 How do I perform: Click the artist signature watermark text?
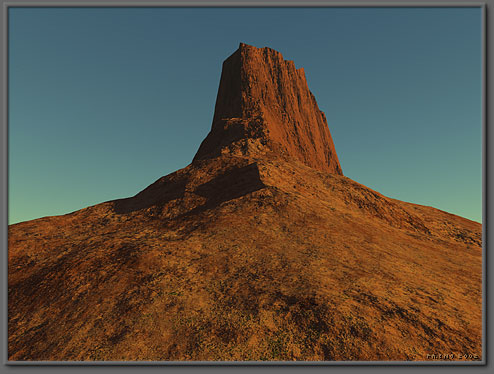[453, 356]
